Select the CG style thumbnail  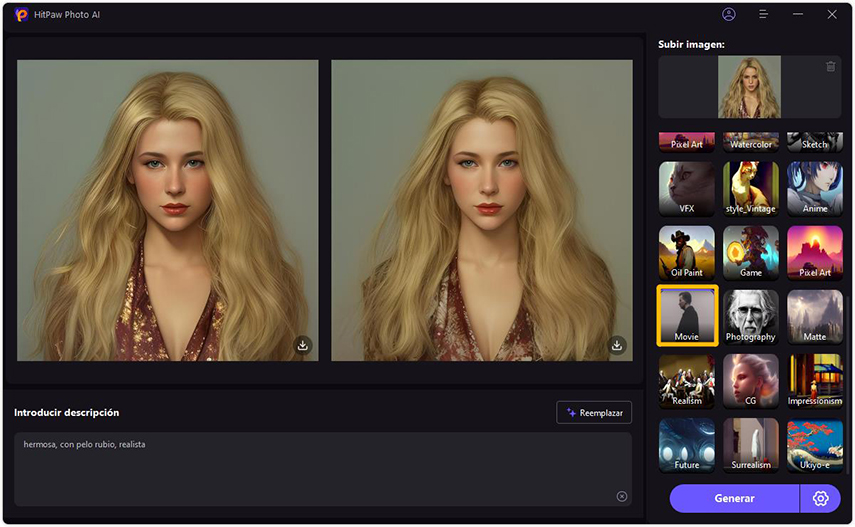pos(750,380)
